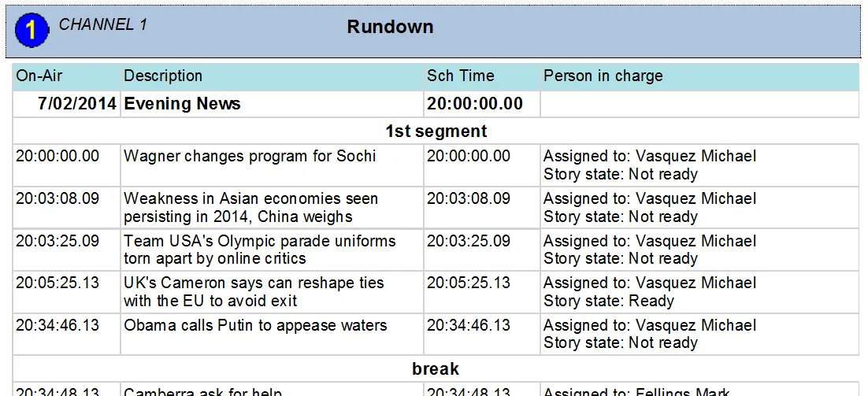Viewport: 868px width, 396px height.
Task: Click the 20:34:46.13 scheduled time cell
Action: [x=469, y=325]
